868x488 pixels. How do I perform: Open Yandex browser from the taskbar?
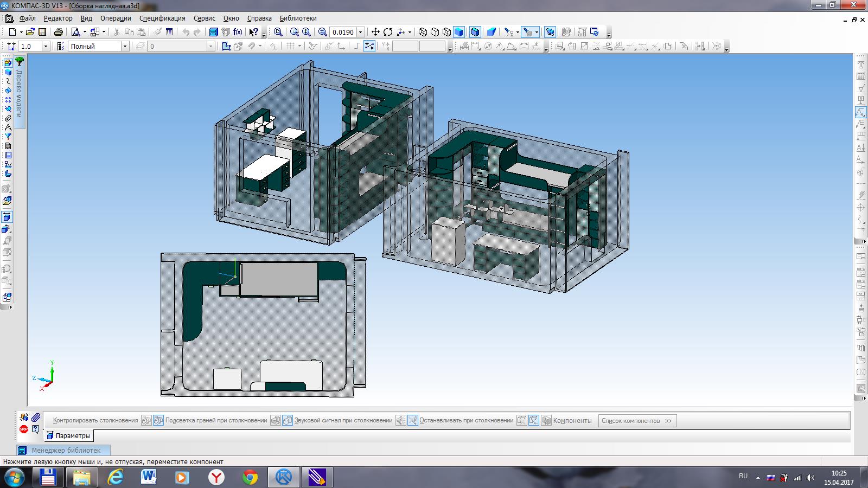(x=216, y=477)
